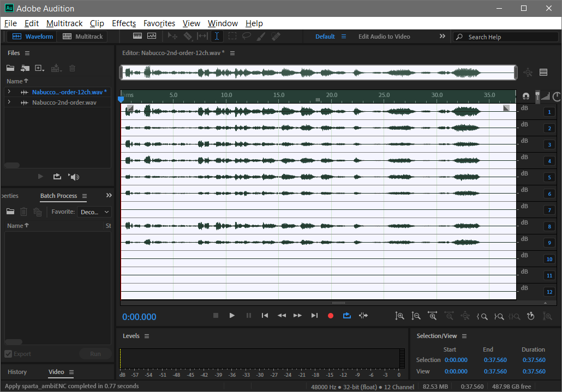
Task: Toggle channel 12 enable button
Action: coord(549,292)
